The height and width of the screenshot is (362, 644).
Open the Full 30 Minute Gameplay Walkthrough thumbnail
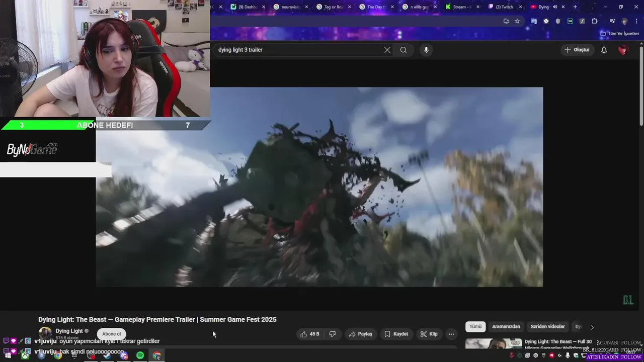pos(493,344)
